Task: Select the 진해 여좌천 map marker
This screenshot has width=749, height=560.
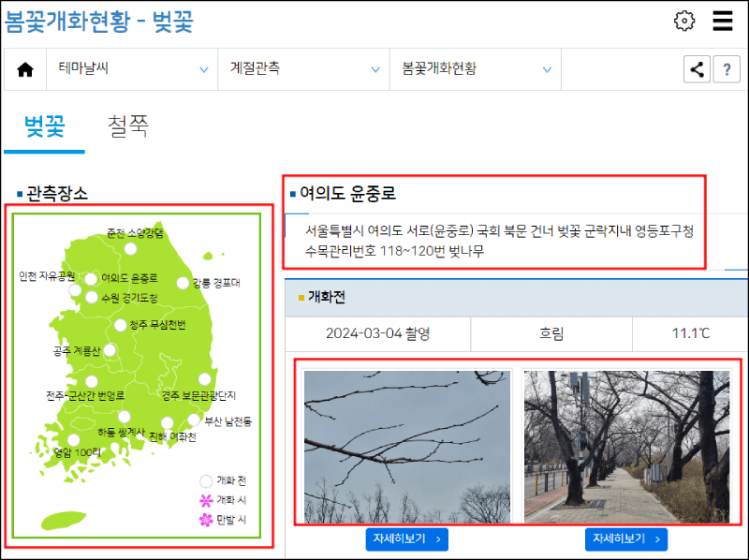Action: click(x=168, y=423)
